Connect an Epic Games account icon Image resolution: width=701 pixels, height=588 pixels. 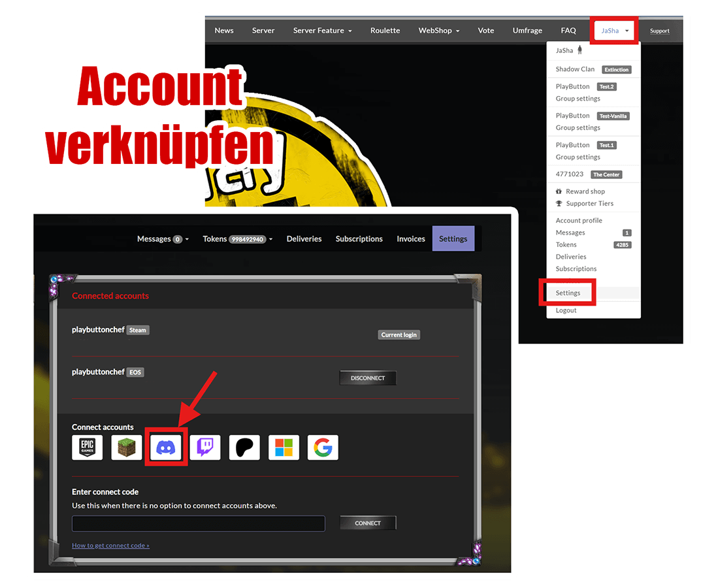pos(87,447)
